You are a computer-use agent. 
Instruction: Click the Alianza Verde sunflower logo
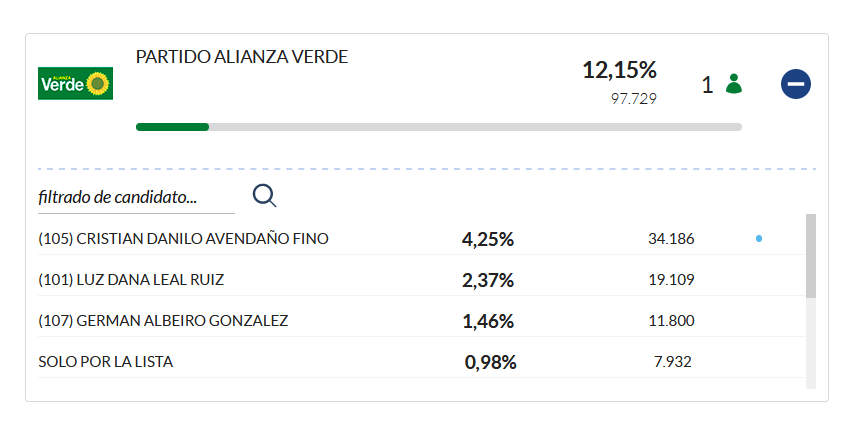pos(75,83)
